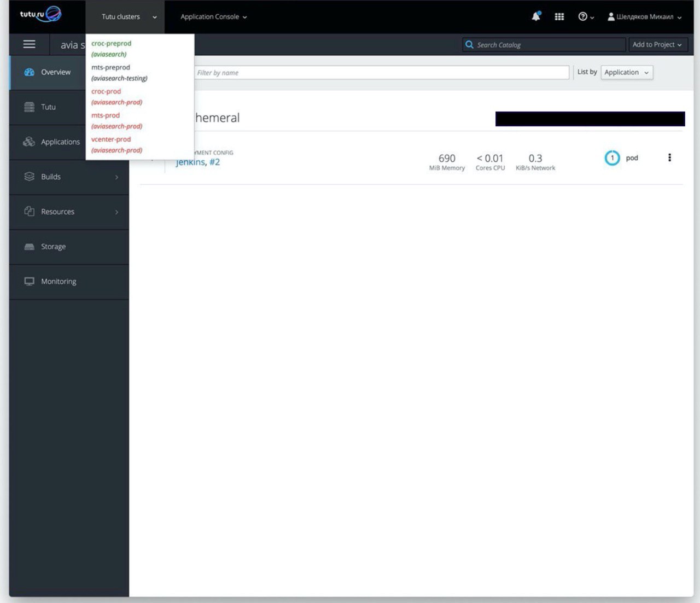Open the Application Console dropdown
This screenshot has width=700, height=603.
coord(214,17)
